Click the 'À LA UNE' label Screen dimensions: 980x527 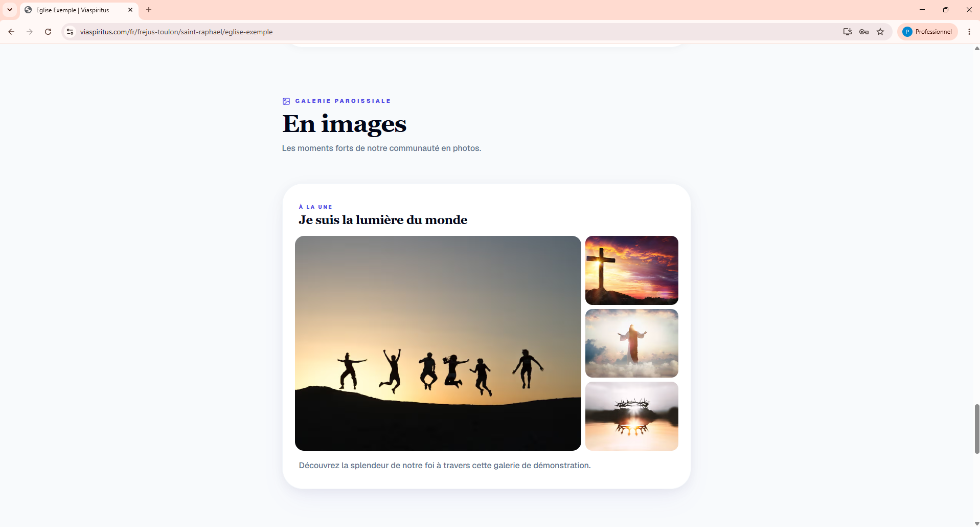click(x=315, y=207)
